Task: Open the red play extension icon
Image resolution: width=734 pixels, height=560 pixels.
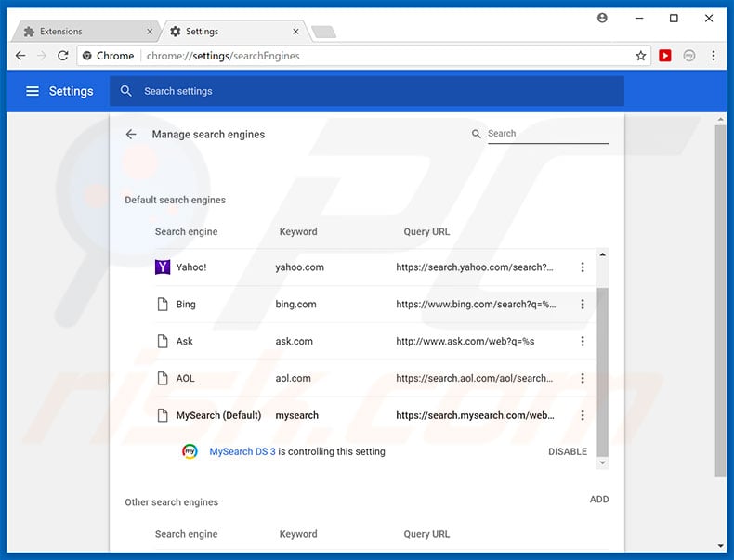Action: tap(664, 56)
